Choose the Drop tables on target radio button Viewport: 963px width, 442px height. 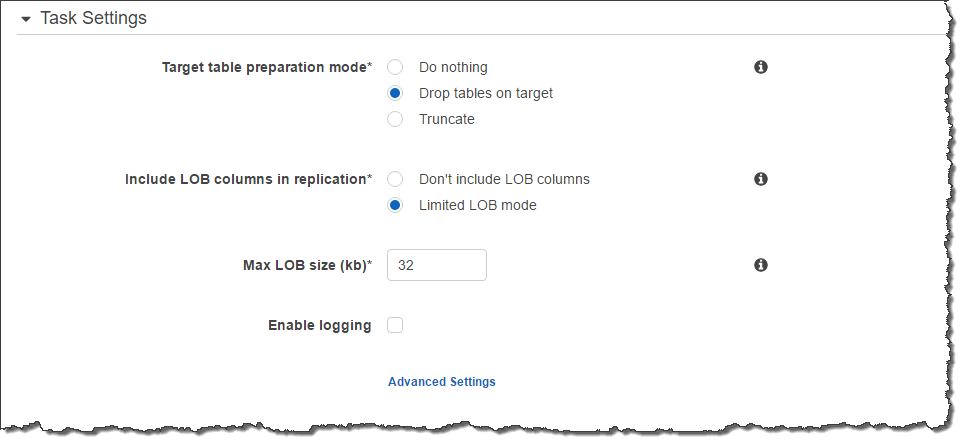[395, 93]
